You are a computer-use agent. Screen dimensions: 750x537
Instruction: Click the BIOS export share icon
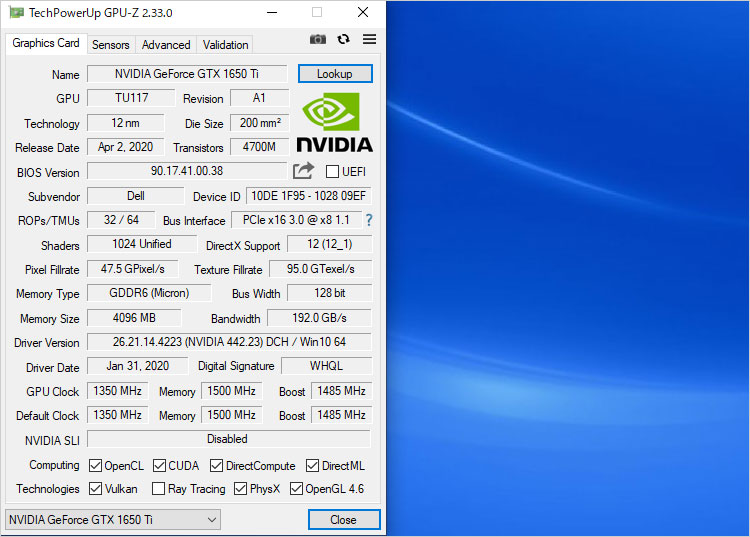pyautogui.click(x=303, y=171)
